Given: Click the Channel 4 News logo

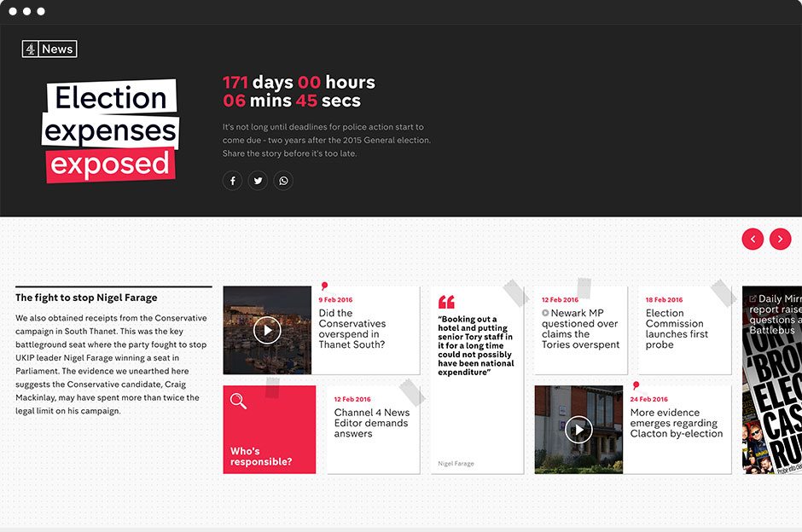Looking at the screenshot, I should pos(49,49).
